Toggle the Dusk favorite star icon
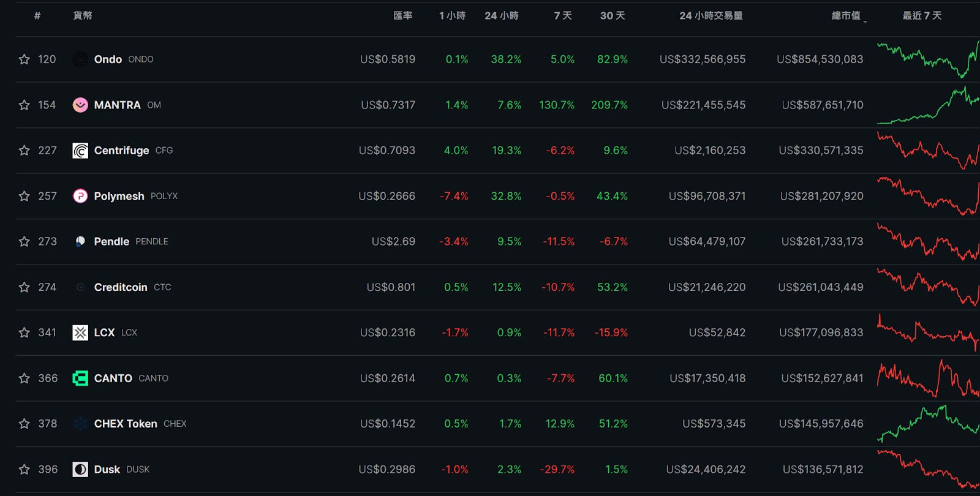 tap(24, 469)
